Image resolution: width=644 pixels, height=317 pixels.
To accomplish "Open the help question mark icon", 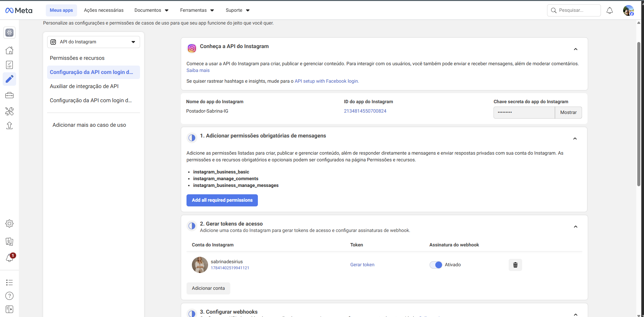I will coord(9,296).
